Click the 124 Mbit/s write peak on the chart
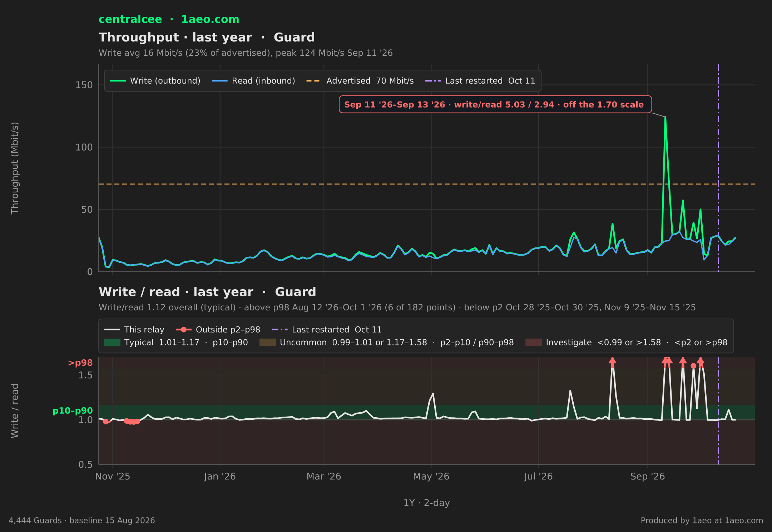 point(665,117)
